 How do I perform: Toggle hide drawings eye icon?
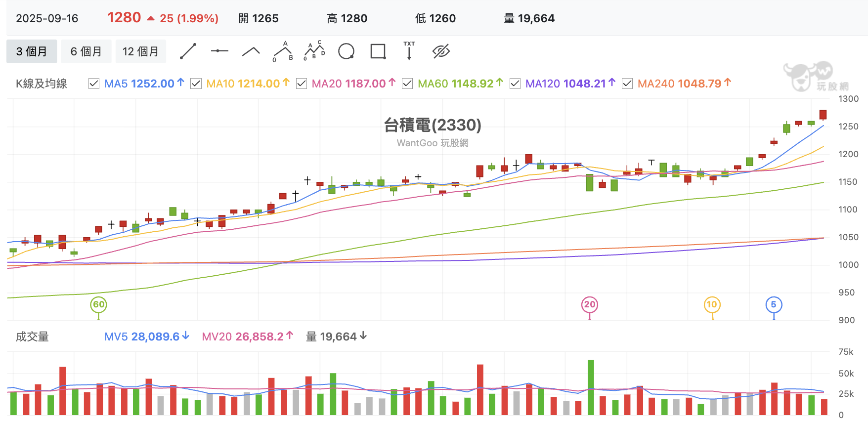441,51
